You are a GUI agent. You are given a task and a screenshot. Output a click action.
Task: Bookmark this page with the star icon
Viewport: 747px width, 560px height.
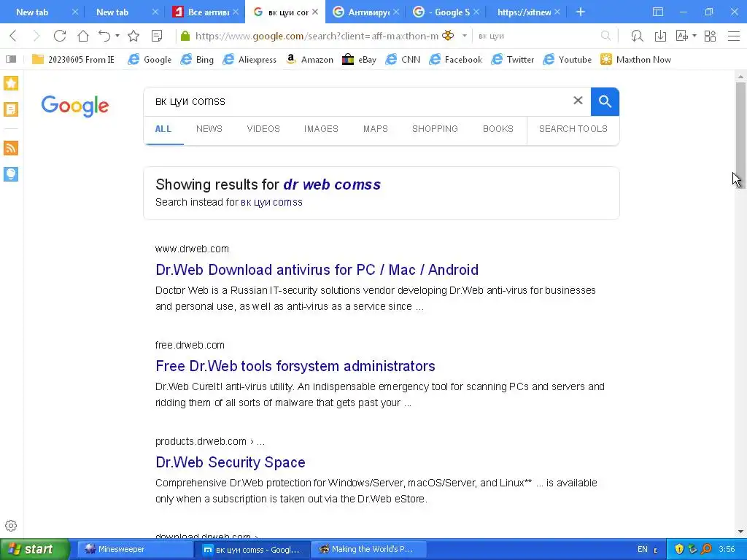[x=134, y=36]
